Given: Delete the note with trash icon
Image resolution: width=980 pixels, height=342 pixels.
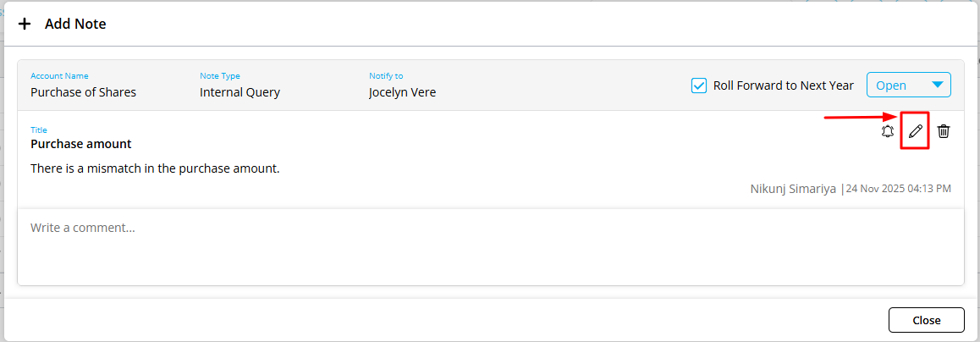Looking at the screenshot, I should coord(944,131).
